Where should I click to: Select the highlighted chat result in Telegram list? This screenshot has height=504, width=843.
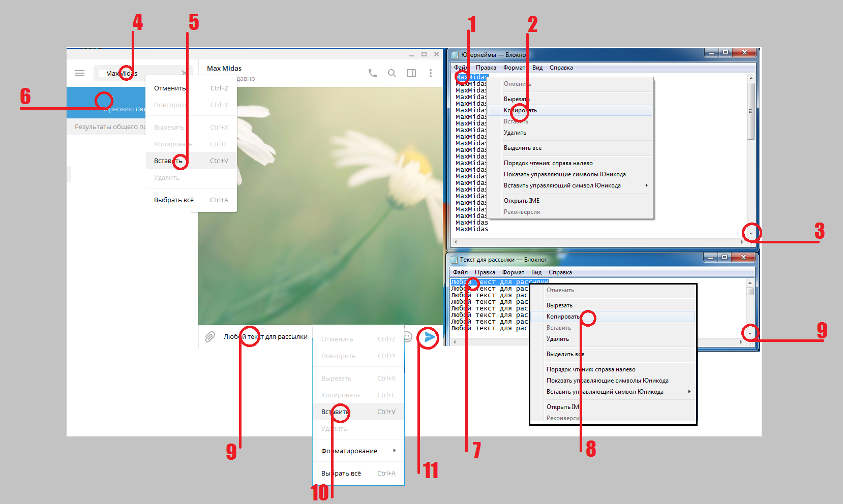107,103
